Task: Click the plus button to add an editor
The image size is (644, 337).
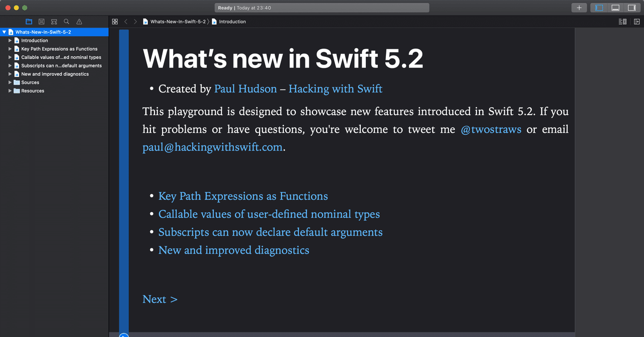Action: pos(579,8)
